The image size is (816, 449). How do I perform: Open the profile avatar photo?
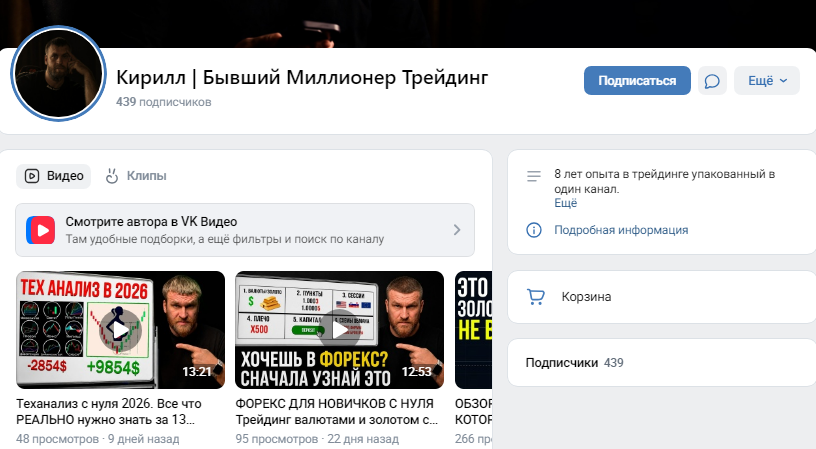click(x=58, y=73)
